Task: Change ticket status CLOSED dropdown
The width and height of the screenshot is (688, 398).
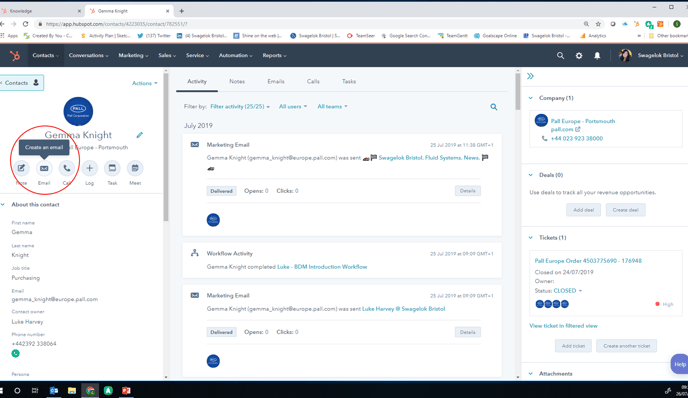Action: click(568, 290)
